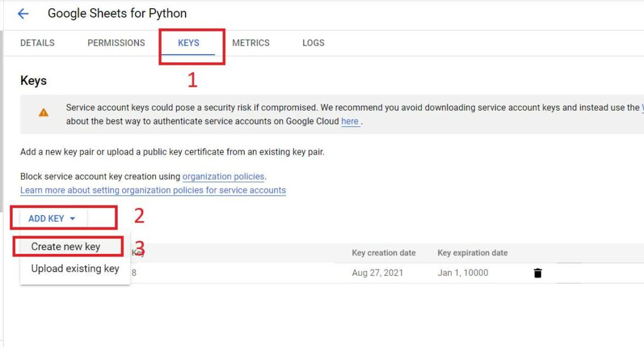View the LOGS tab
The image size is (644, 347).
[313, 43]
